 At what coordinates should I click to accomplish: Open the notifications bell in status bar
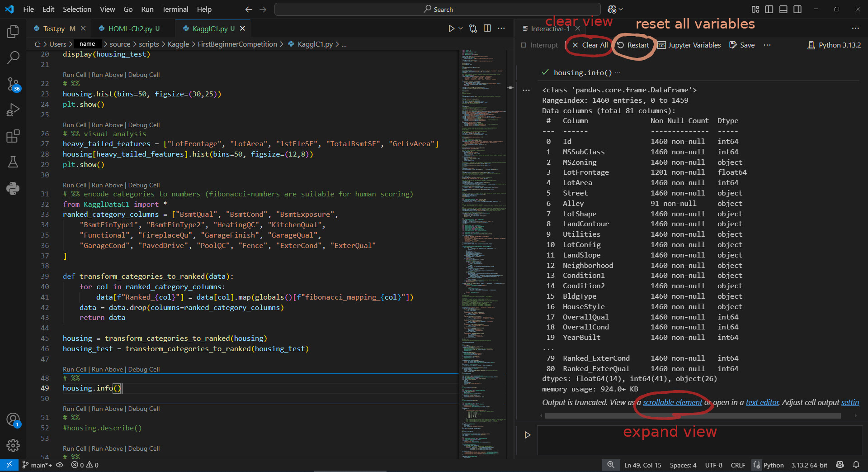tap(856, 465)
